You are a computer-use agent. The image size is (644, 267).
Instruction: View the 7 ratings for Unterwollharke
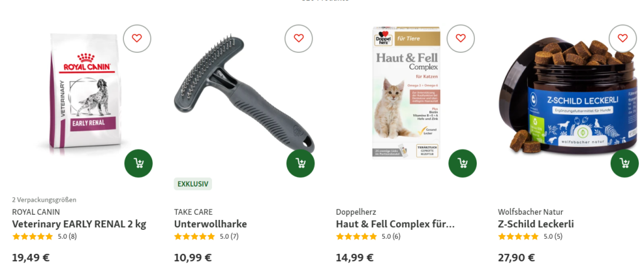(229, 236)
